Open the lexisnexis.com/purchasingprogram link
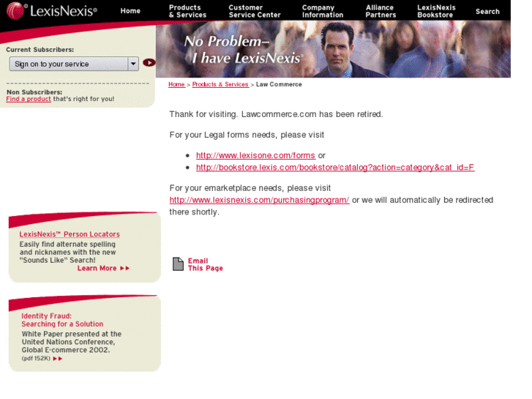 pyautogui.click(x=259, y=200)
